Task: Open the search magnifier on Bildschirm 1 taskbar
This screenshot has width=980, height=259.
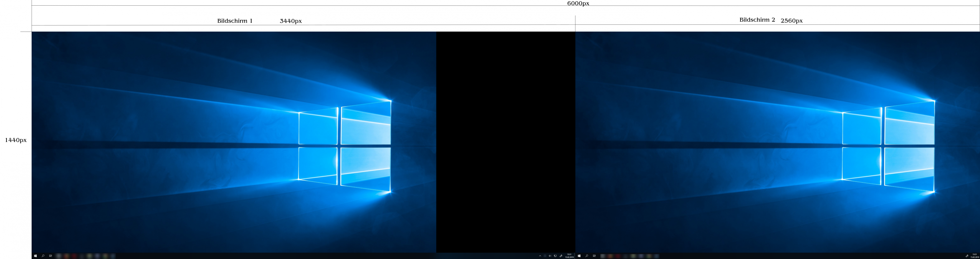Action: pyautogui.click(x=43, y=256)
